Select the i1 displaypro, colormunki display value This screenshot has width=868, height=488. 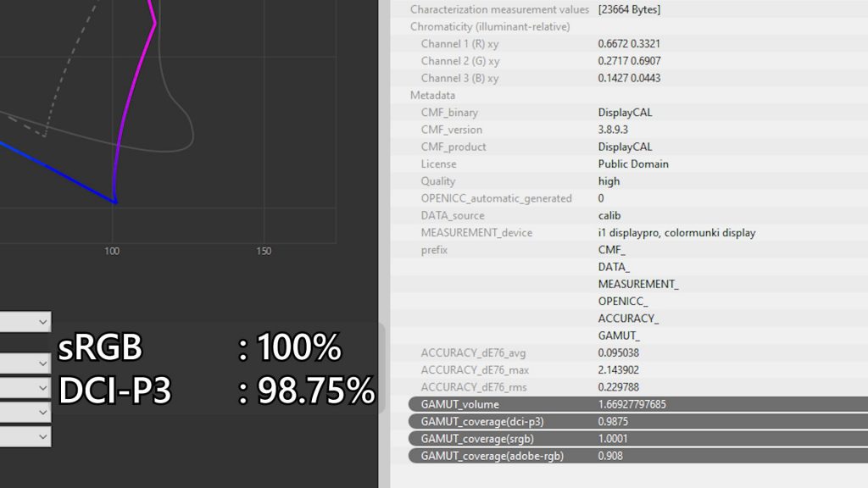[676, 232]
